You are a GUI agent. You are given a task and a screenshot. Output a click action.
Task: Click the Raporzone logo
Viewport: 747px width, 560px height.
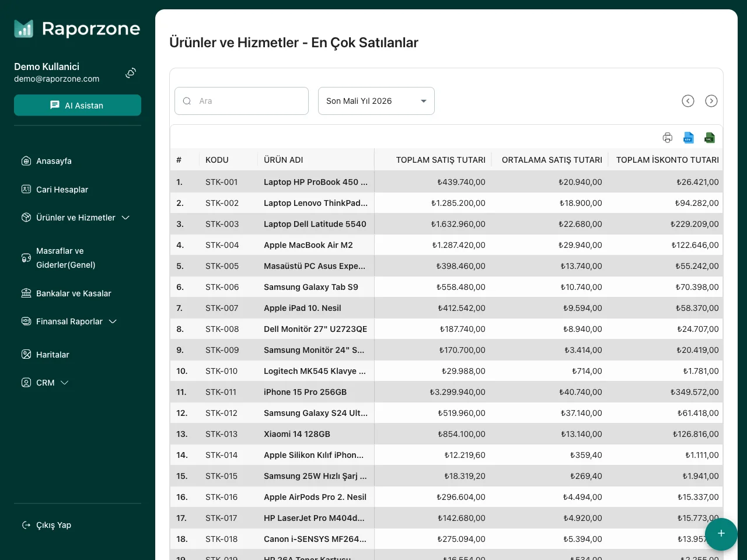[77, 29]
